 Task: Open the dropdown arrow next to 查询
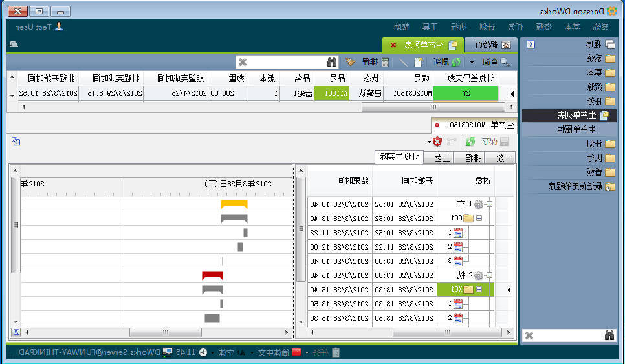coord(471,62)
